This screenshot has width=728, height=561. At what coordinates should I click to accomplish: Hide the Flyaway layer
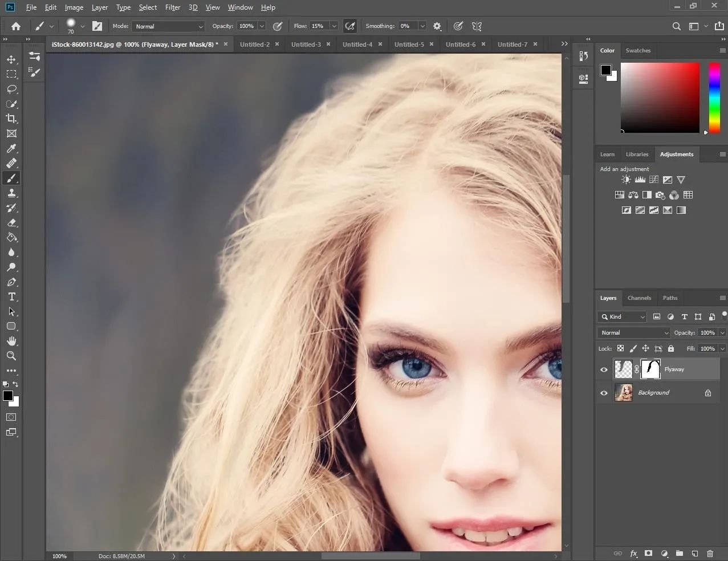pos(604,369)
